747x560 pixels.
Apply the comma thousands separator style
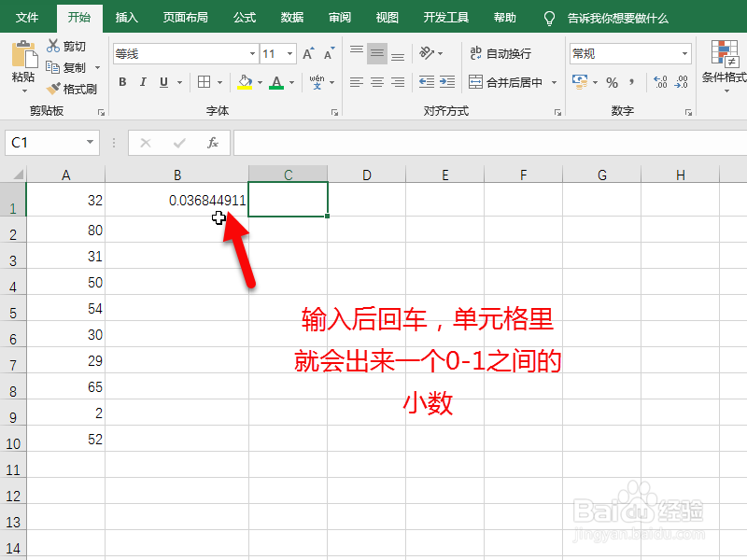(x=633, y=83)
